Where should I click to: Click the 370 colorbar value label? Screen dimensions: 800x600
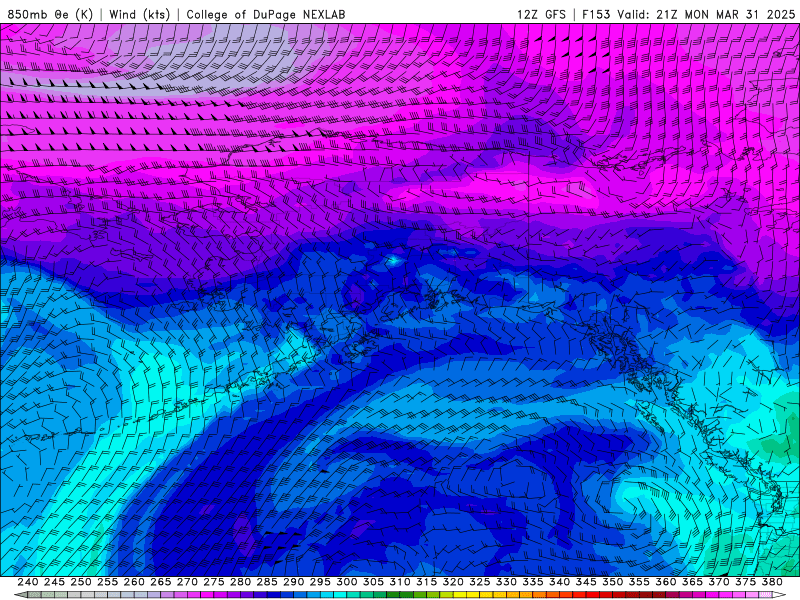coord(719,582)
